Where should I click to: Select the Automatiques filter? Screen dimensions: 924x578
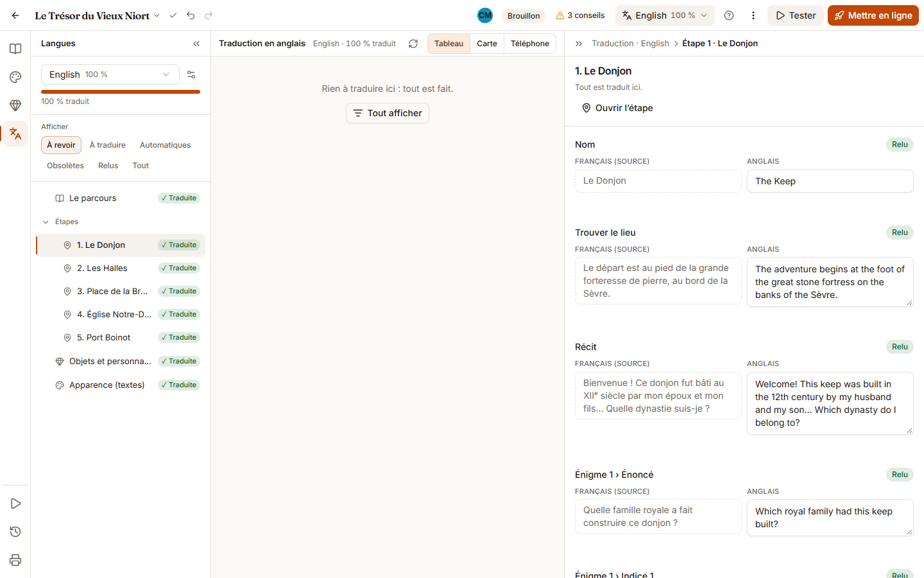tap(166, 145)
